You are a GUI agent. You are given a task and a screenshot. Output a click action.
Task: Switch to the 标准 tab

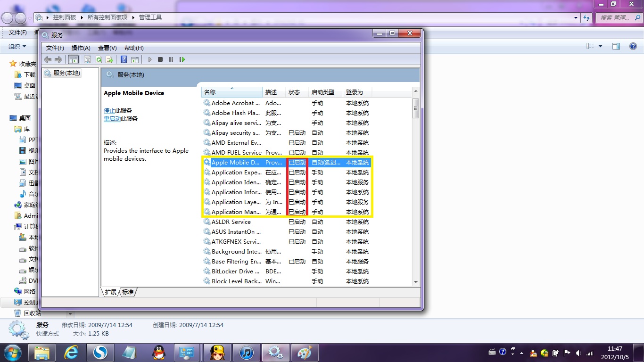point(128,292)
